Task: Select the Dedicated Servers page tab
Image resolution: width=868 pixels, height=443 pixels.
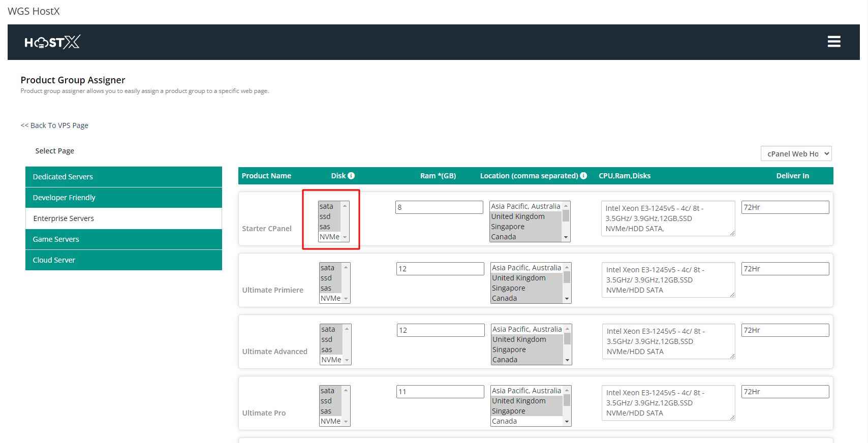Action: tap(123, 177)
